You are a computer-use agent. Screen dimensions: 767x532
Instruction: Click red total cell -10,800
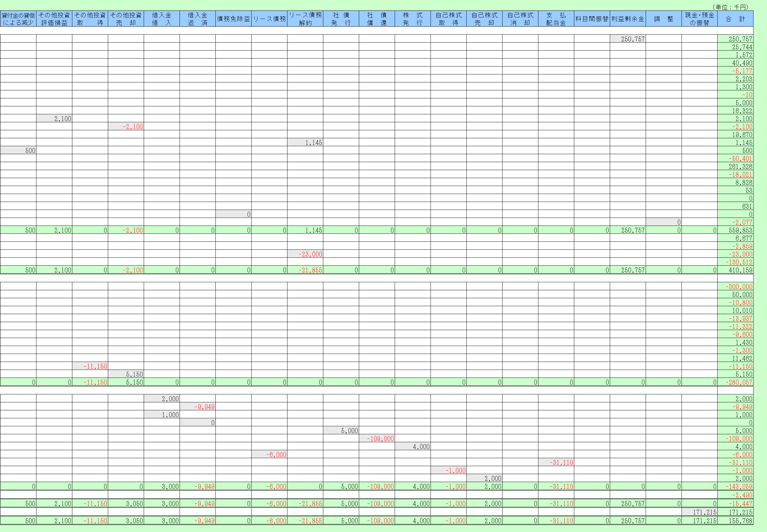point(735,303)
